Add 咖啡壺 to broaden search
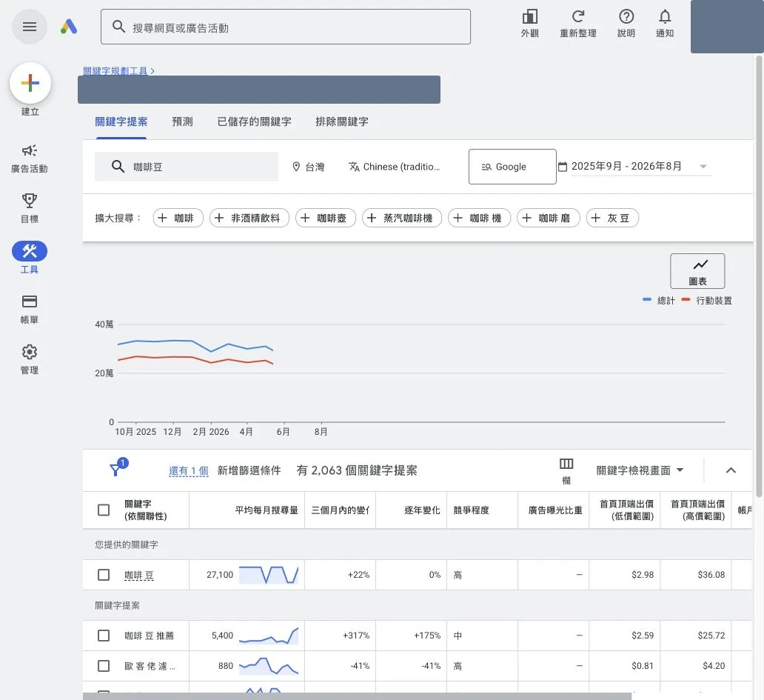This screenshot has width=764, height=700. (x=326, y=218)
